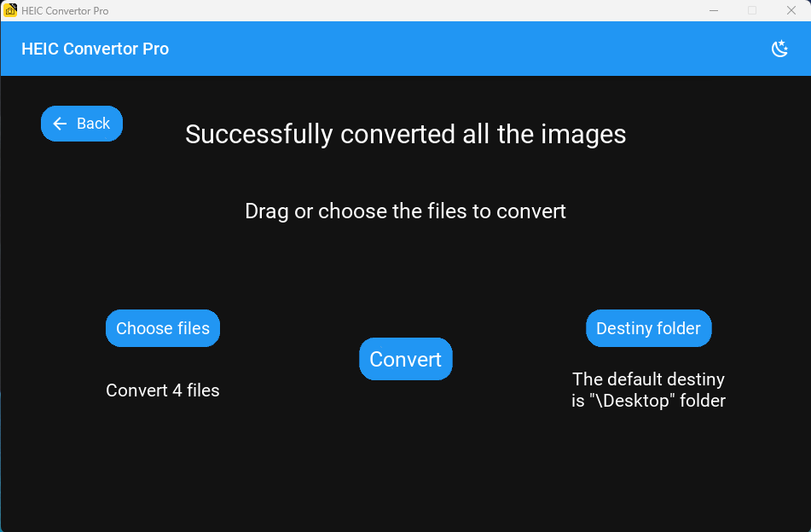The height and width of the screenshot is (532, 811).
Task: Minimize the HEIC Convertor Pro window
Action: tap(714, 10)
